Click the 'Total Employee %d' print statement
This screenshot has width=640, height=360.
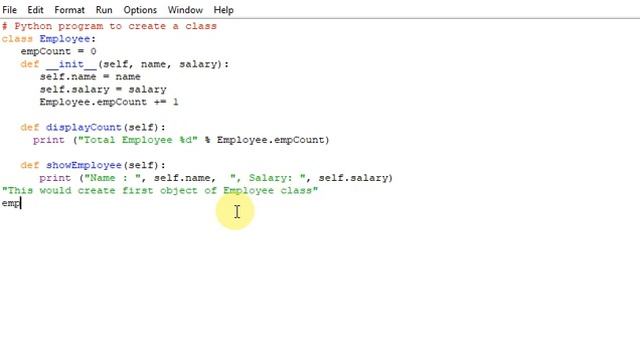tap(181, 140)
